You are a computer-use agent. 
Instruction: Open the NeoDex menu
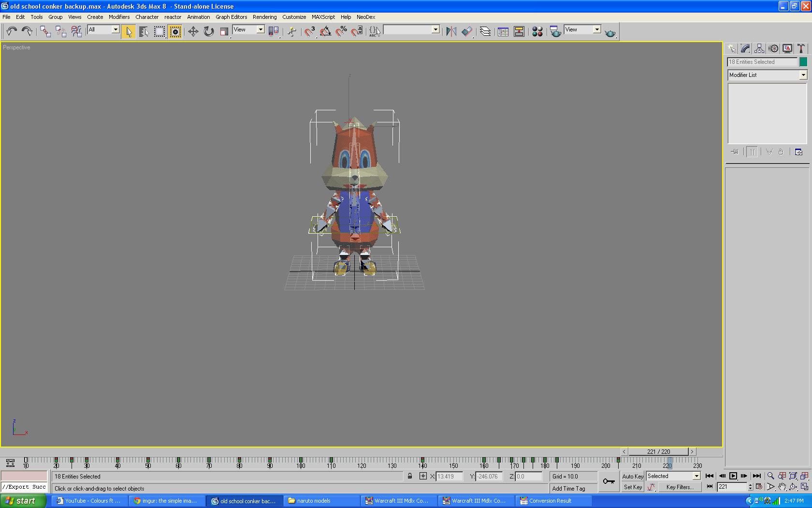[x=366, y=17]
